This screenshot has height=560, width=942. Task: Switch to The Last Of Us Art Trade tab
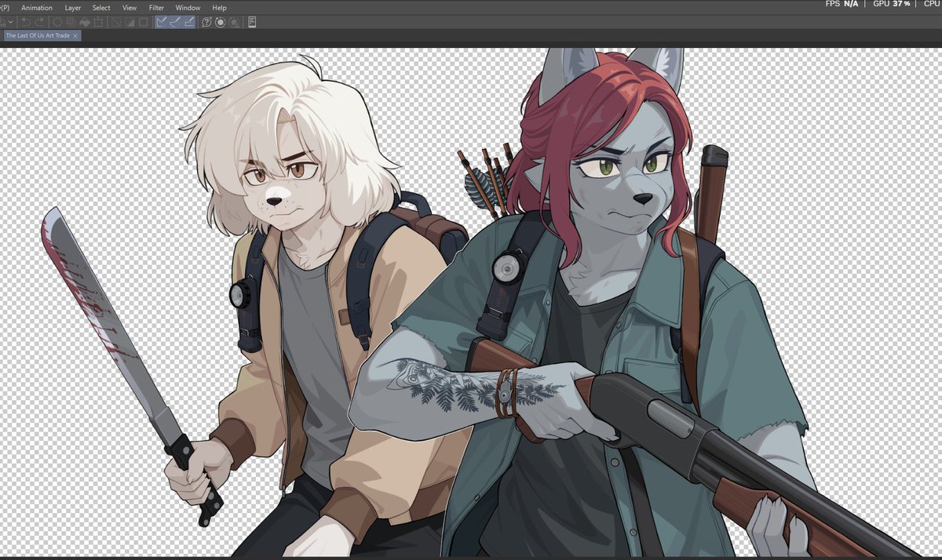point(38,35)
